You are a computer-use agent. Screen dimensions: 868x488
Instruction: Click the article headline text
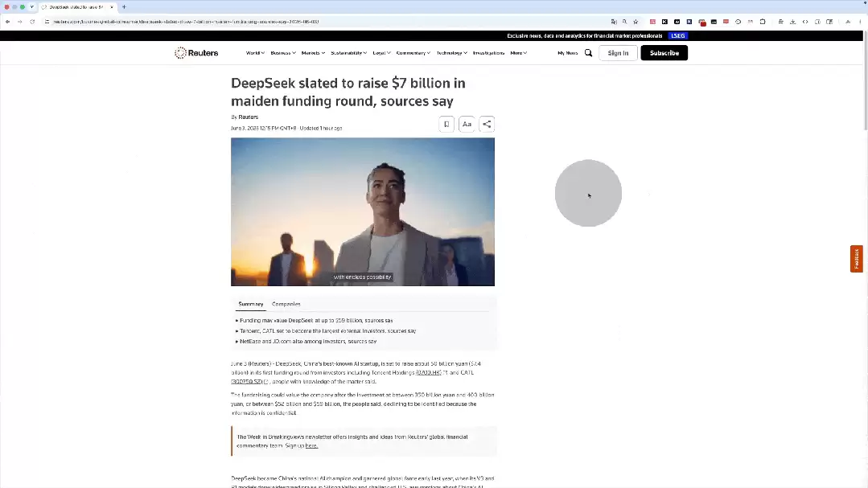pos(348,92)
